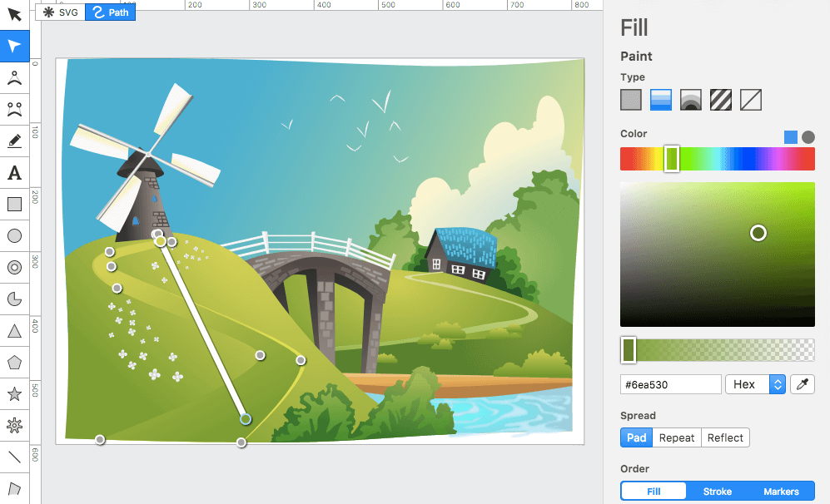Select the Text tool
The height and width of the screenshot is (504, 830).
[14, 172]
